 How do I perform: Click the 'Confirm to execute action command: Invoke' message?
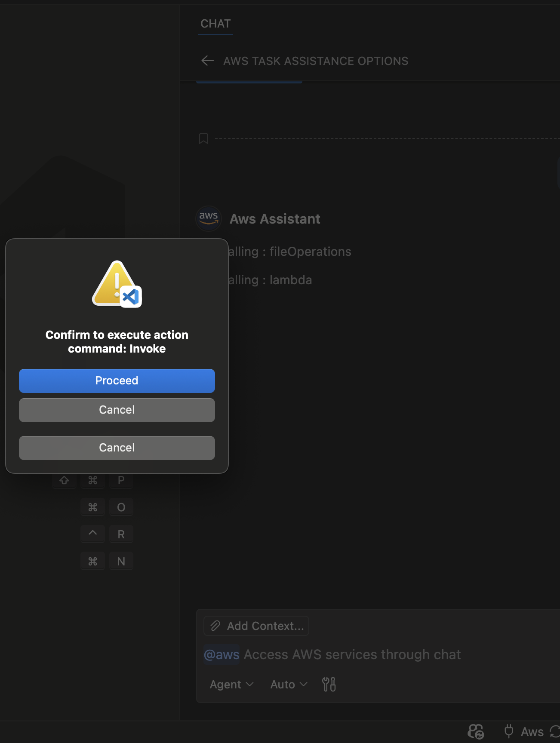(x=117, y=341)
